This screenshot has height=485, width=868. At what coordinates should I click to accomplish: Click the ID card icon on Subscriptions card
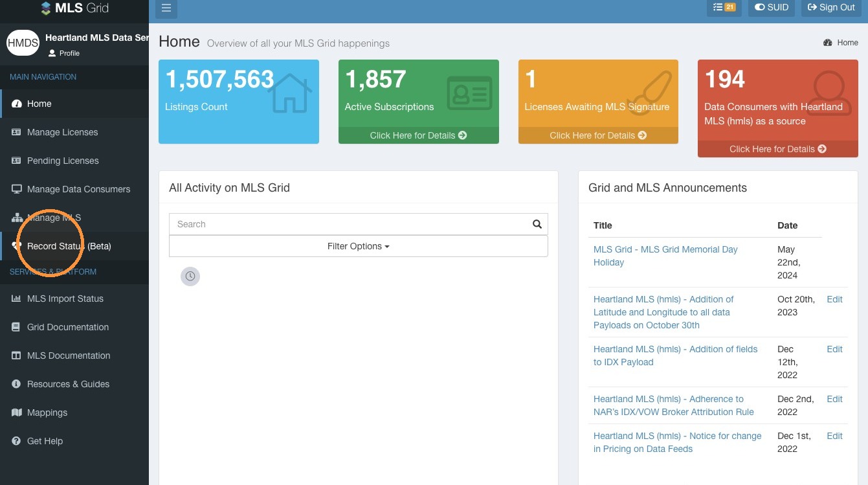pyautogui.click(x=469, y=93)
